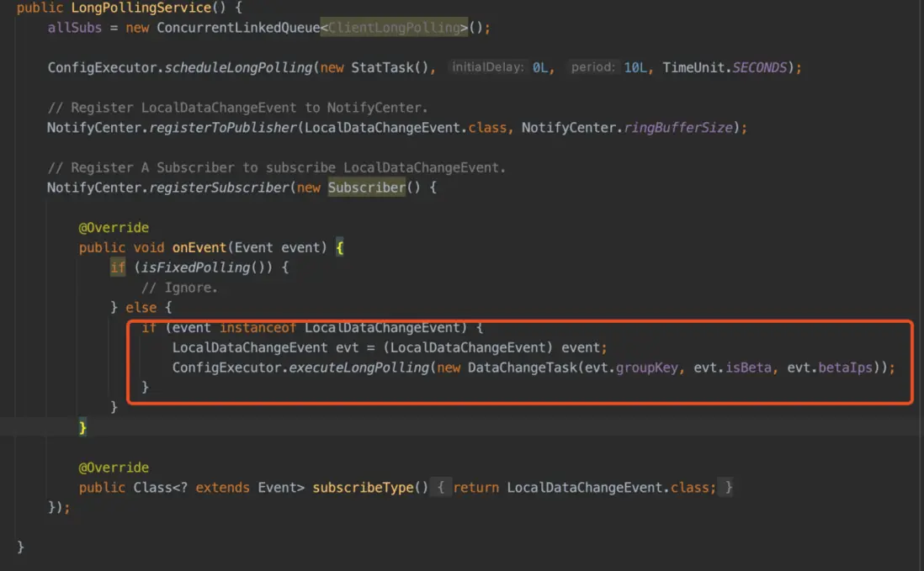Screen dimensions: 924x571
Task: Click the 10L period value
Action: pyautogui.click(x=635, y=67)
